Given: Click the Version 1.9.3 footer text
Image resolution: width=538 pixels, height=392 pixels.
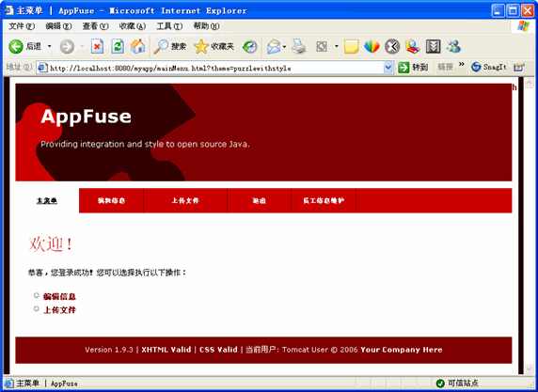Looking at the screenshot, I should (x=109, y=350).
